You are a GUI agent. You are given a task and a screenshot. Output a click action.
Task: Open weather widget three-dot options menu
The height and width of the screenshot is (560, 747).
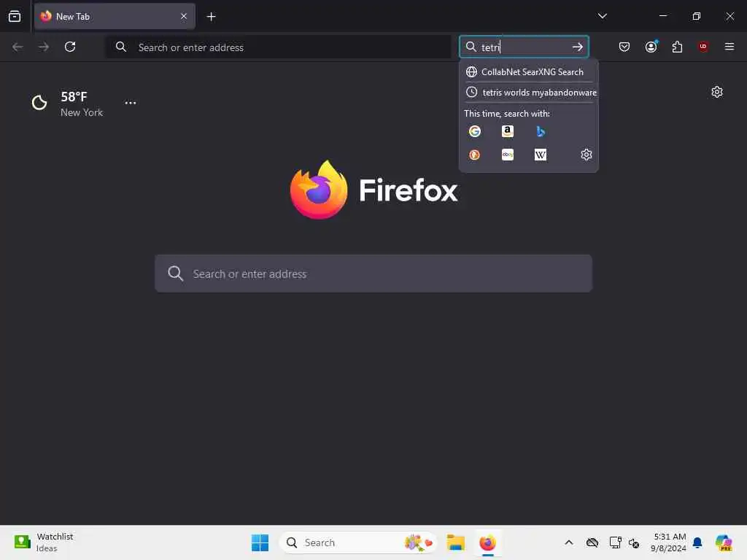[130, 103]
